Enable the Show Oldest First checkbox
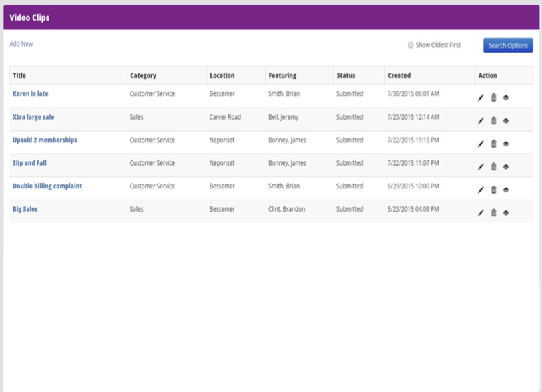Screen dimensions: 542x392 (x=411, y=45)
